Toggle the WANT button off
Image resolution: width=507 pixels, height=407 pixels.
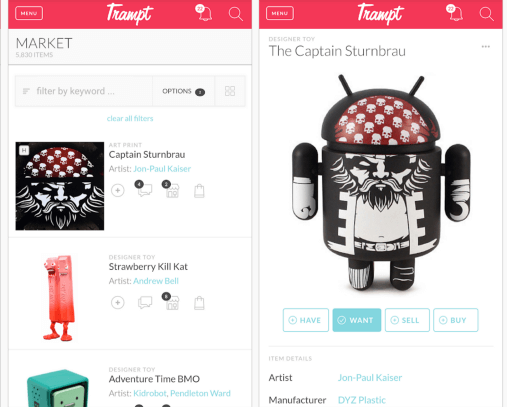tap(357, 320)
